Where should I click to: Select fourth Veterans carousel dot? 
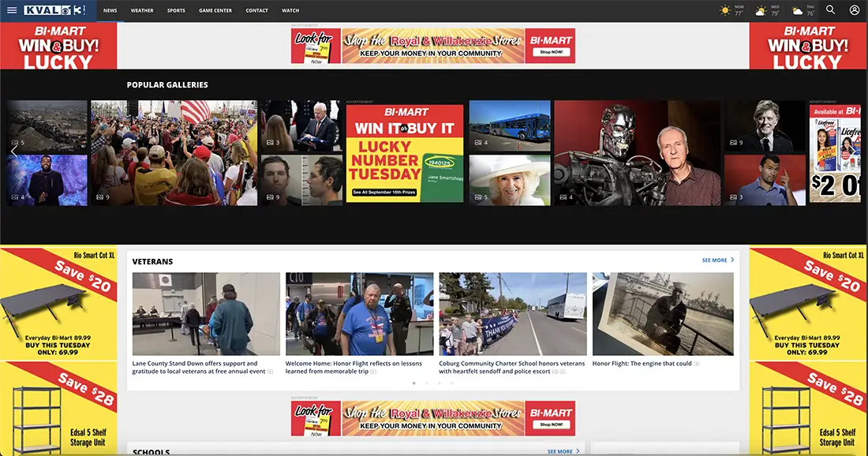(451, 383)
